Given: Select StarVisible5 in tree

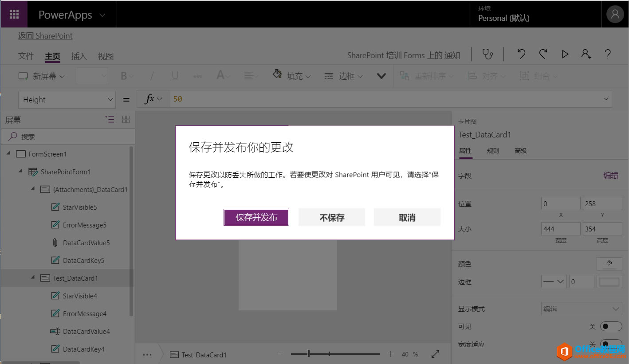Looking at the screenshot, I should point(74,207).
